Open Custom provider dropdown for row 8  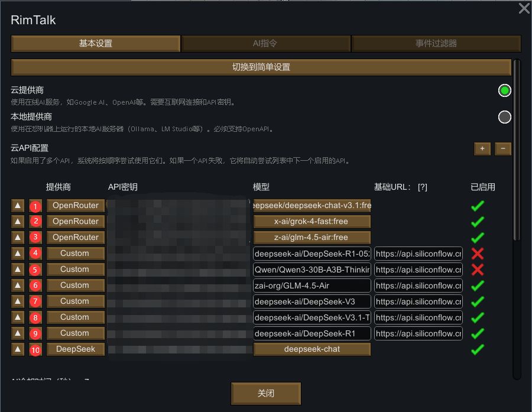click(x=75, y=317)
